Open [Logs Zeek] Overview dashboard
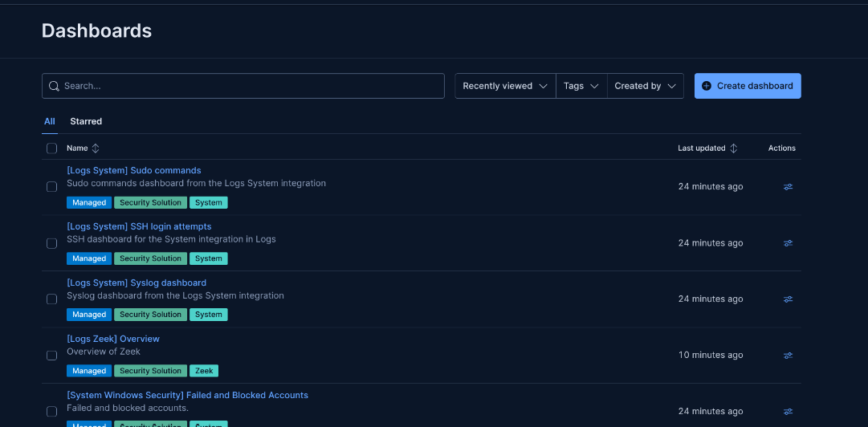Image resolution: width=868 pixels, height=427 pixels. (x=113, y=339)
